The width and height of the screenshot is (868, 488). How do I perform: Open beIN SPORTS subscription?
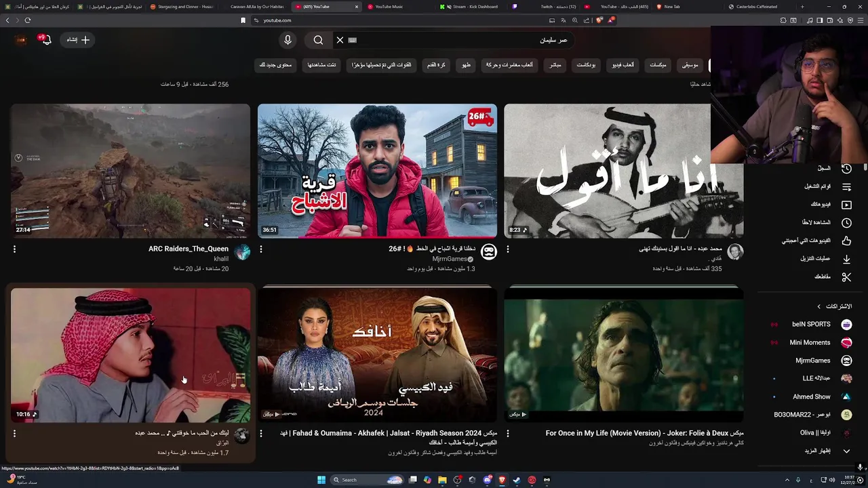812,325
